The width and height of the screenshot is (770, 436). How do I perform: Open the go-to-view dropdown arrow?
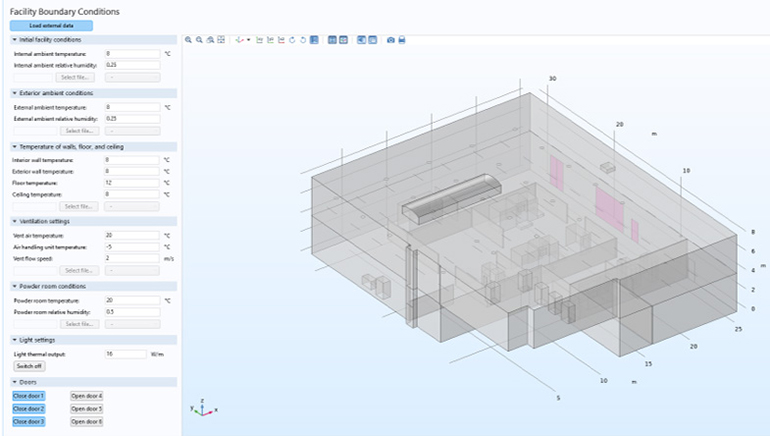248,40
